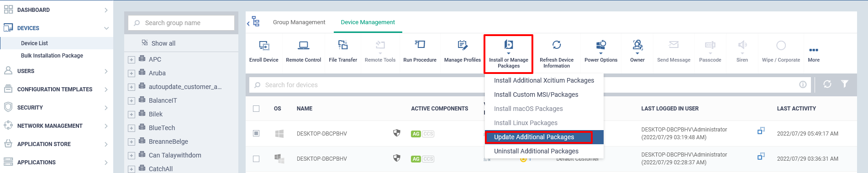Image resolution: width=868 pixels, height=173 pixels.
Task: Toggle the select-all devices checkbox
Action: click(256, 109)
